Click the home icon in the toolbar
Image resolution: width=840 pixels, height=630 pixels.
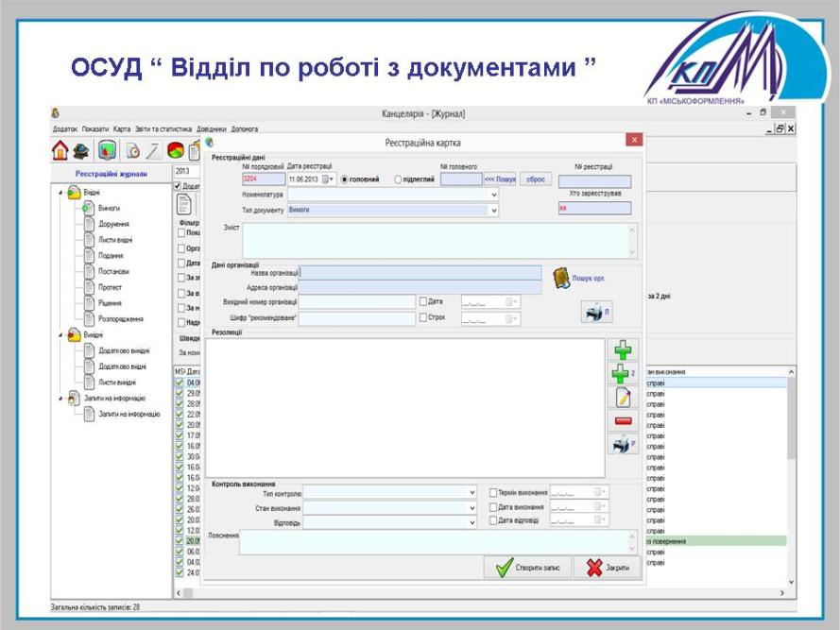[x=60, y=150]
